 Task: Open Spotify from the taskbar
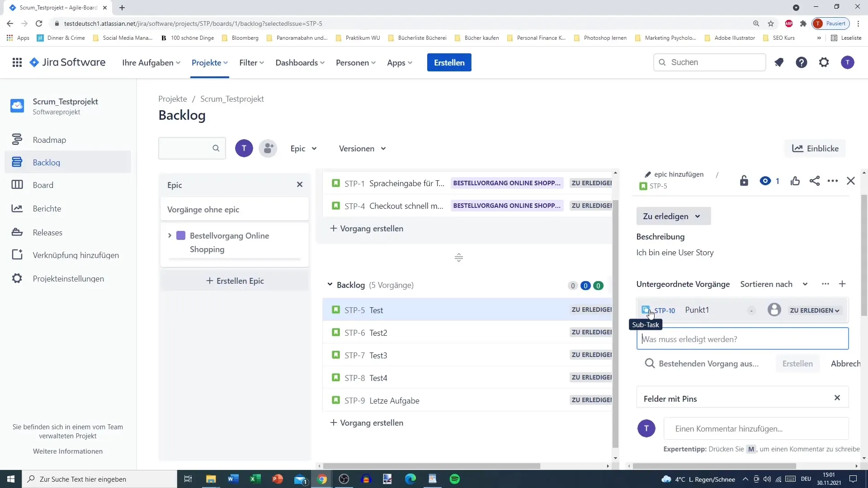pyautogui.click(x=455, y=479)
